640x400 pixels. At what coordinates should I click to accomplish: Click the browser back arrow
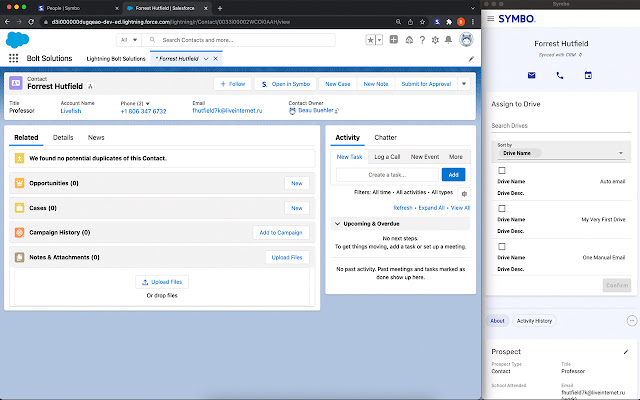pyautogui.click(x=7, y=22)
